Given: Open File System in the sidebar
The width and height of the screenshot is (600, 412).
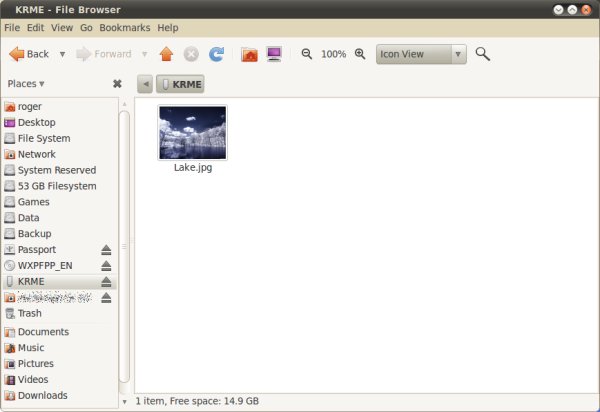Looking at the screenshot, I should pyautogui.click(x=60, y=138).
